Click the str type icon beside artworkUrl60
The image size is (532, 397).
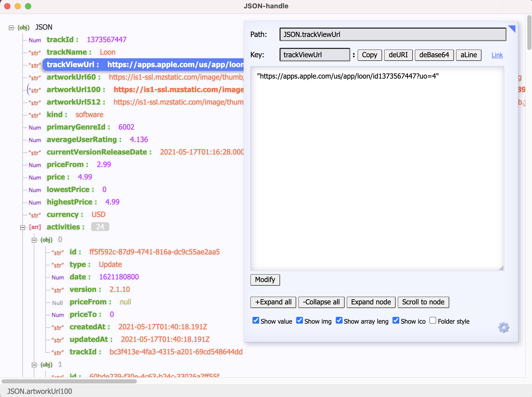[35, 78]
